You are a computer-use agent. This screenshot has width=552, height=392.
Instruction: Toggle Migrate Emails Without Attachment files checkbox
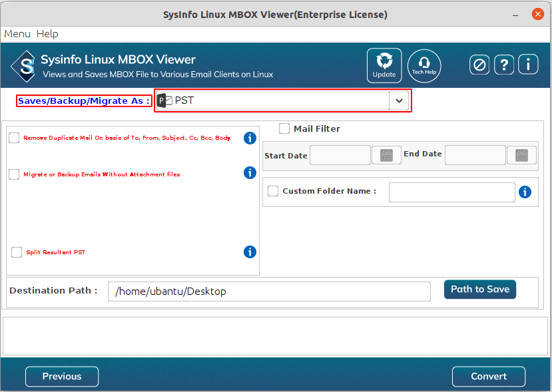point(14,174)
